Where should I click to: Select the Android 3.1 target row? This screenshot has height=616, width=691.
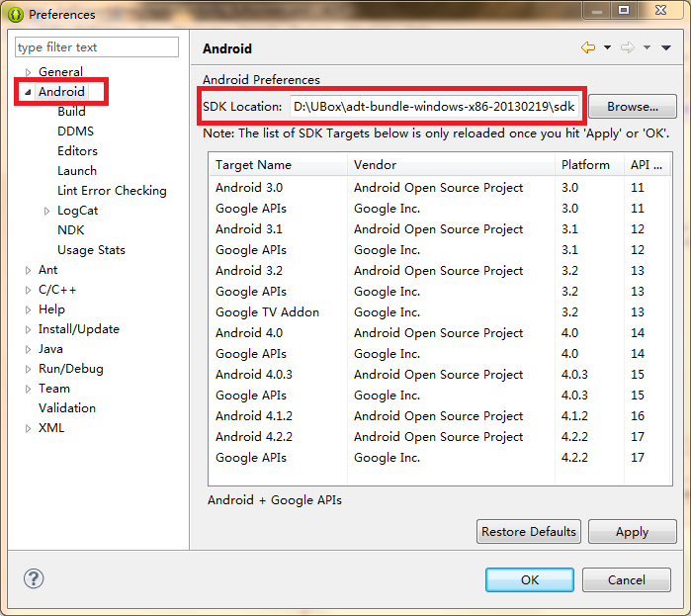pyautogui.click(x=440, y=229)
